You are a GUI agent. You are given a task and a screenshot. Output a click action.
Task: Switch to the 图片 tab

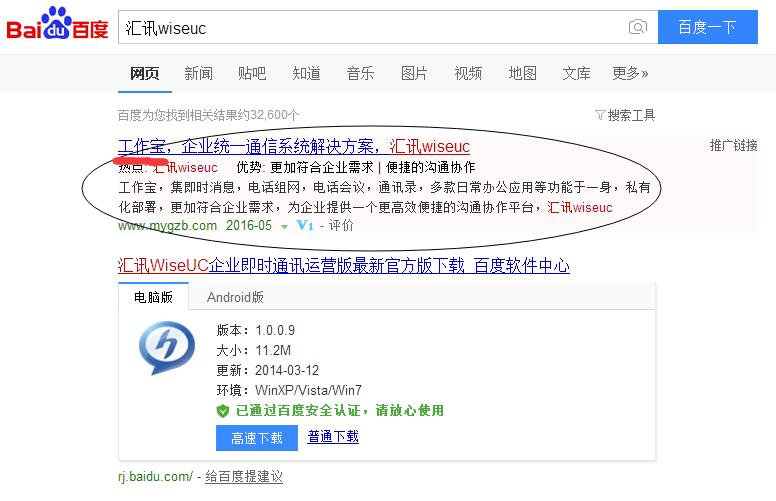click(x=414, y=73)
